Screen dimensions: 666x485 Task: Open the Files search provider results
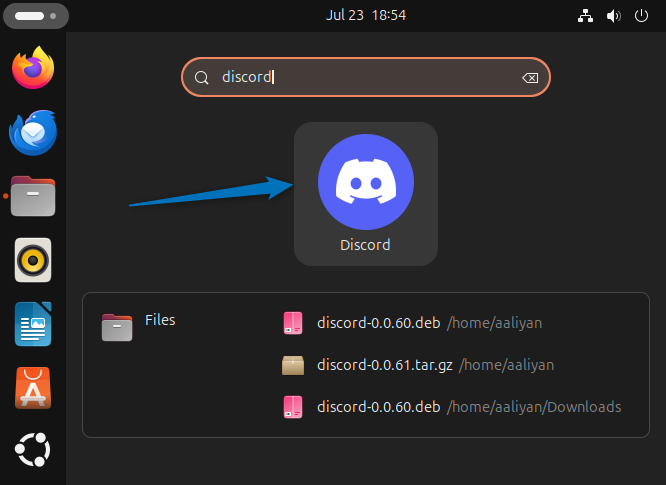pyautogui.click(x=139, y=327)
